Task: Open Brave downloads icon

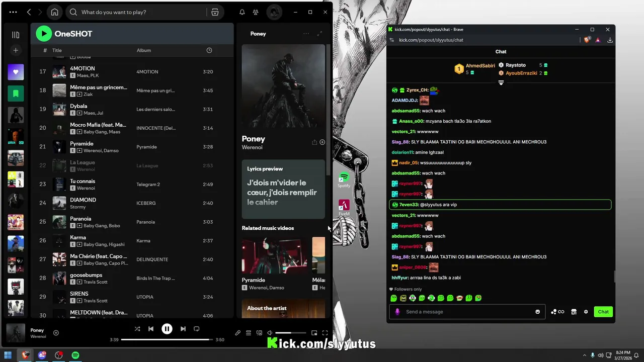Action: (x=610, y=40)
